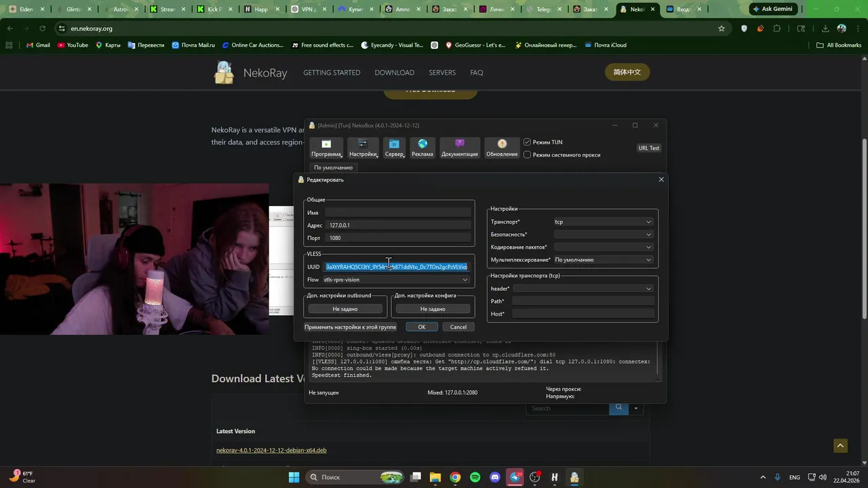868x488 pixels.
Task: Open the Windows Start menu
Action: [x=294, y=477]
